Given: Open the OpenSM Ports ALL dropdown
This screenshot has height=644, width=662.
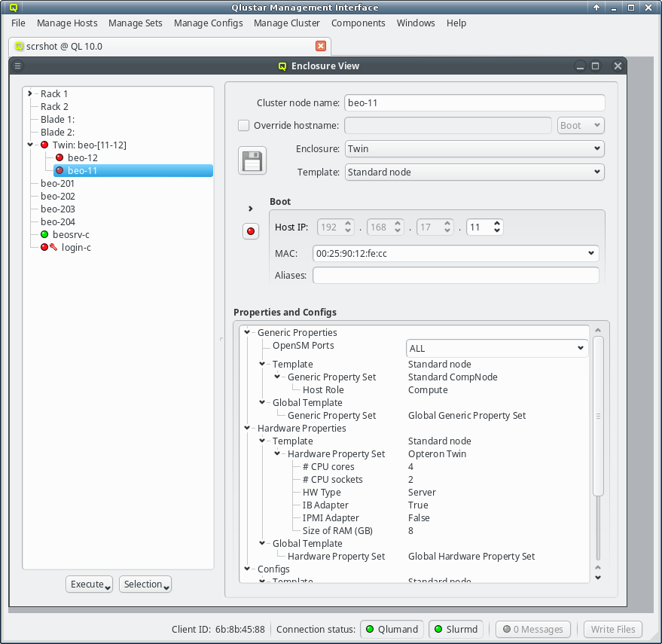Looking at the screenshot, I should [x=497, y=348].
